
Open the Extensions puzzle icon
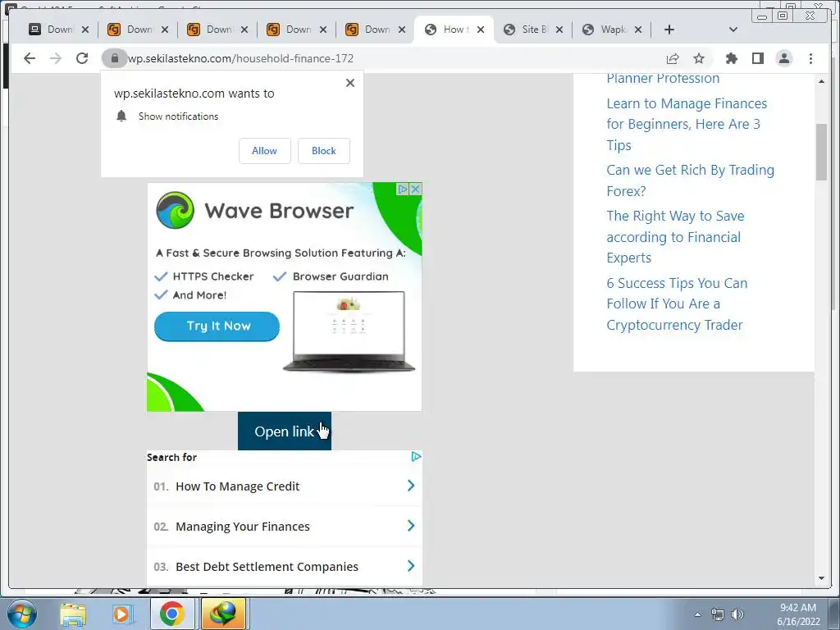pos(731,58)
